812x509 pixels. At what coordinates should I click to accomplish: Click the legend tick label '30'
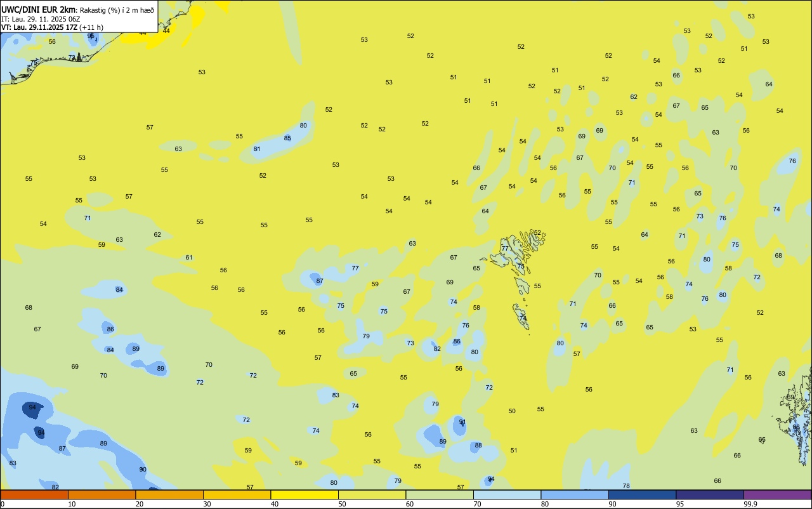207,504
